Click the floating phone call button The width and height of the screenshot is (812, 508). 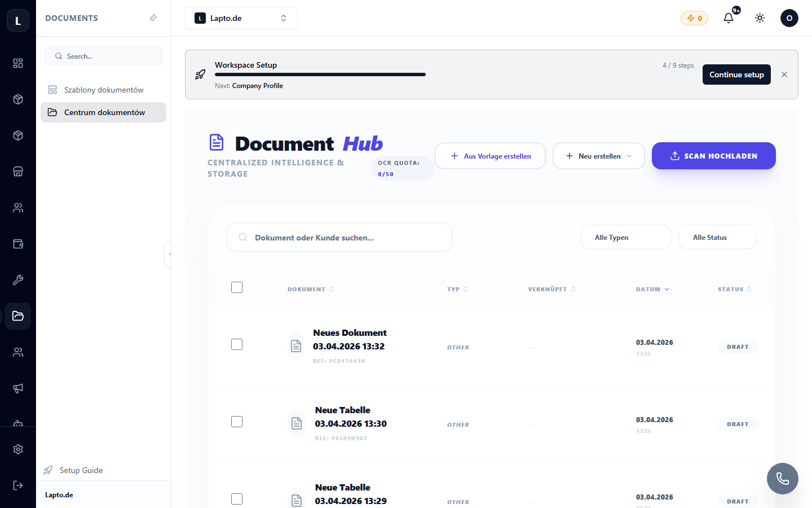tap(783, 479)
